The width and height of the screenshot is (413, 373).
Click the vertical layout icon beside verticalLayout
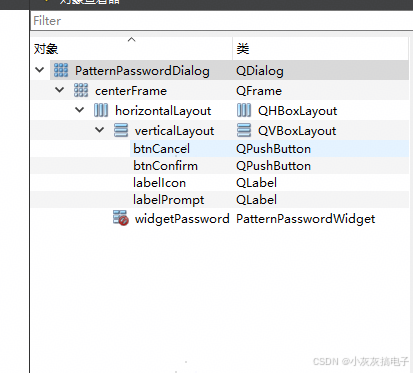click(121, 130)
